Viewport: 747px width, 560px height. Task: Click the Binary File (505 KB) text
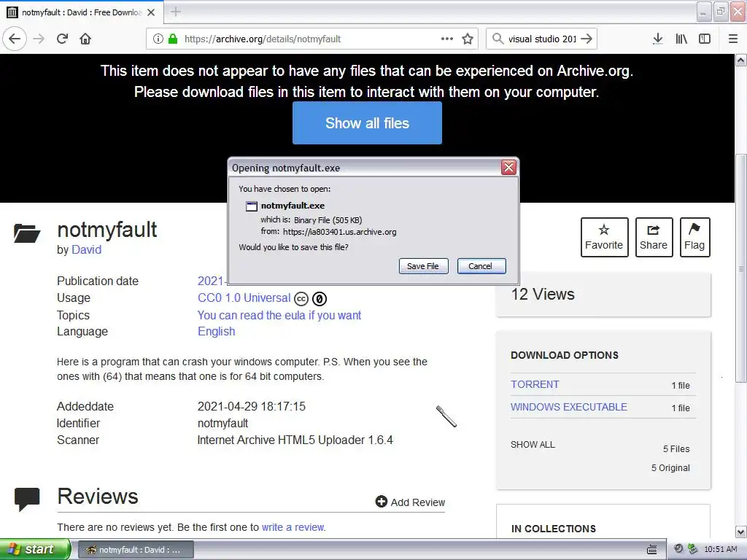click(x=328, y=220)
